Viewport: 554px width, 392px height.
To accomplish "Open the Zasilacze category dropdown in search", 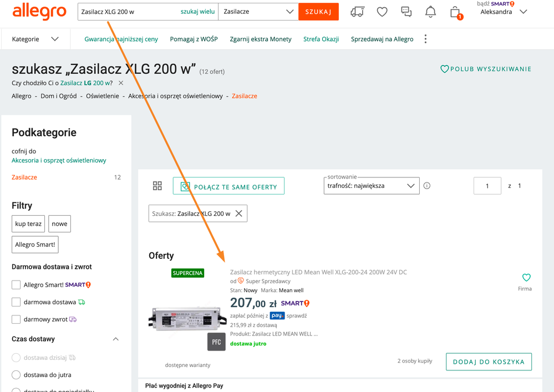I will pyautogui.click(x=258, y=12).
